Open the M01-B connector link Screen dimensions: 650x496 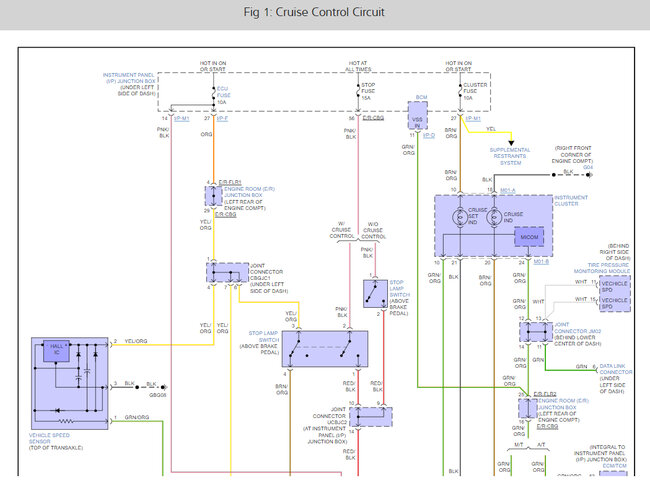point(541,262)
